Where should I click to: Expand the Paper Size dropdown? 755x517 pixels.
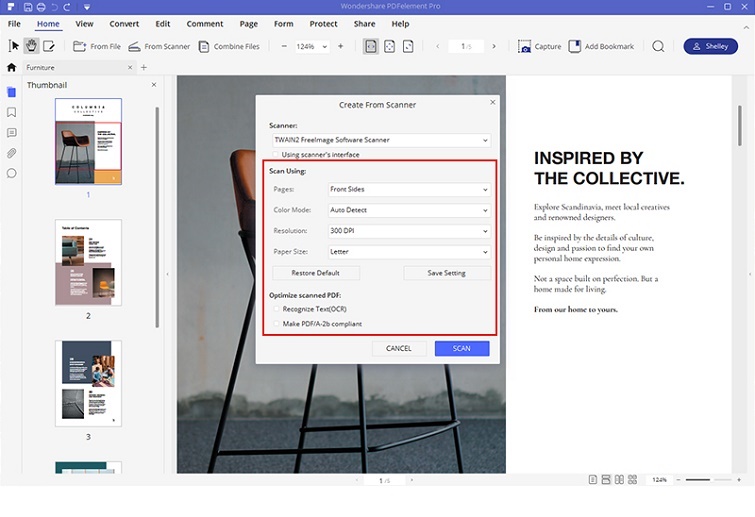click(408, 252)
